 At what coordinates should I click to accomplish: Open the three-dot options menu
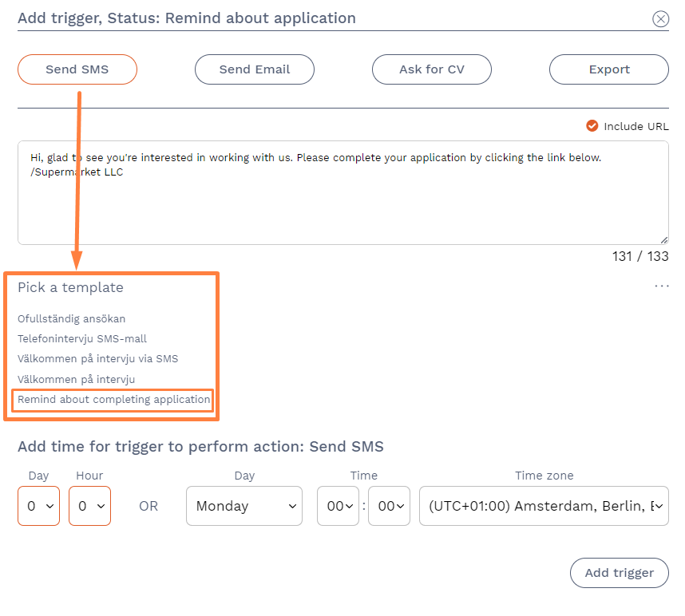(661, 286)
